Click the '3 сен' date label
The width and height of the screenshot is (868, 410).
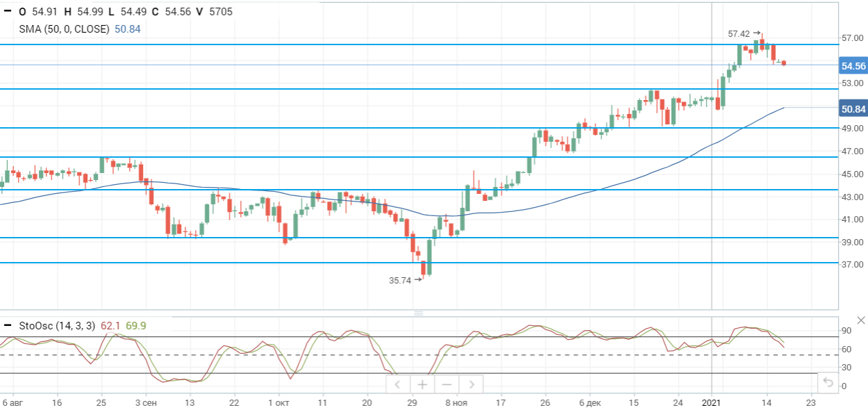tap(146, 402)
